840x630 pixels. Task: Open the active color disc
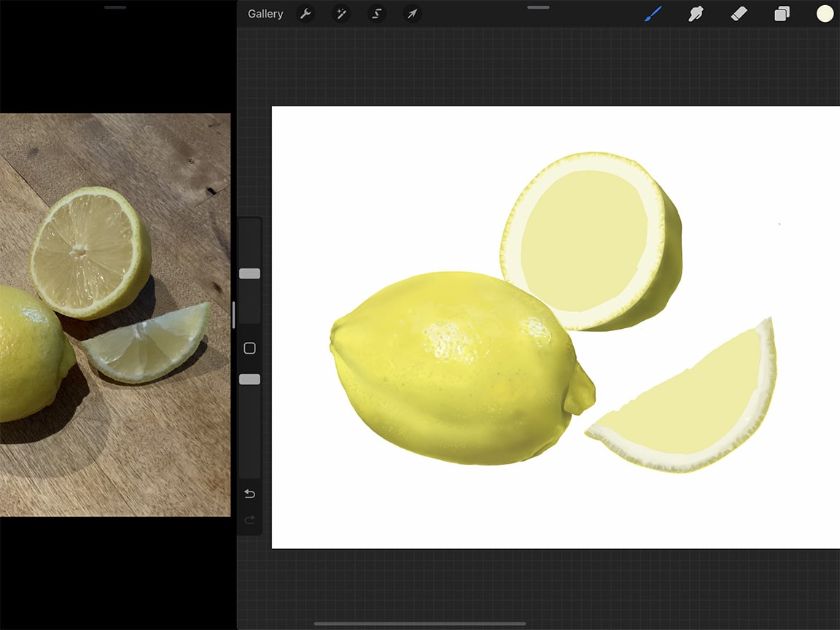[x=824, y=13]
